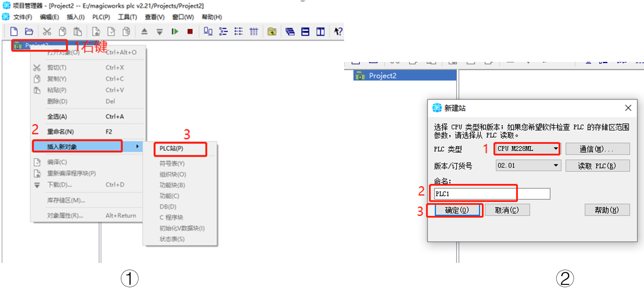
Task: Select PLC站(P) in the submenu
Action: click(180, 149)
